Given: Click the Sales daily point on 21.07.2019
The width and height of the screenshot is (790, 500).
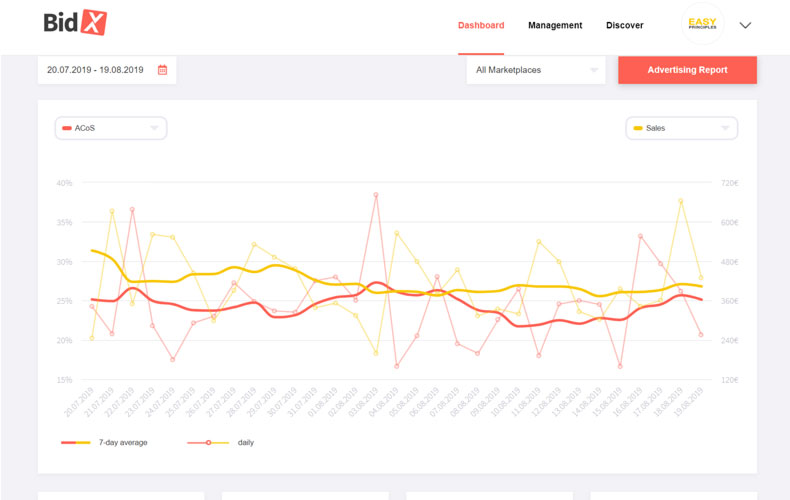Looking at the screenshot, I should (x=112, y=211).
